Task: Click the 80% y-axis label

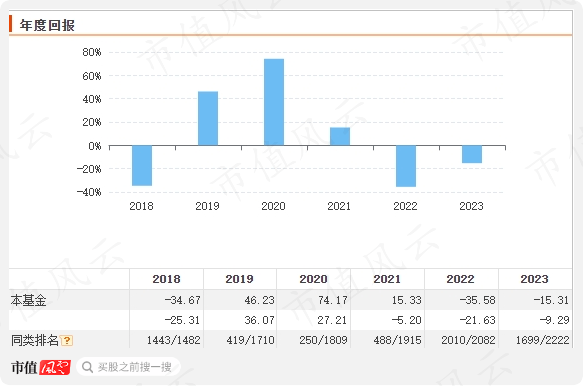Action: [92, 52]
